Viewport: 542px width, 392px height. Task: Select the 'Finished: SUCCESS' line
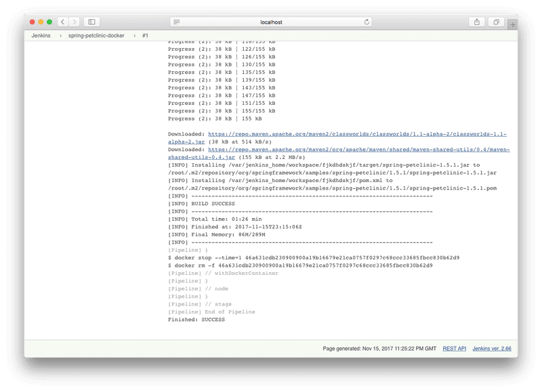pyautogui.click(x=196, y=320)
